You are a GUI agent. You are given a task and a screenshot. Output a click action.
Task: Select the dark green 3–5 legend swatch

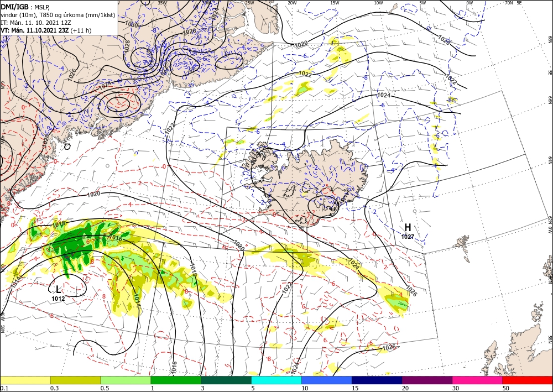point(226,380)
